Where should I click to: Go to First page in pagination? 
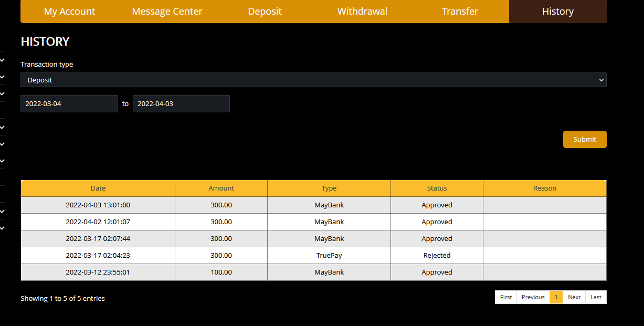click(506, 297)
